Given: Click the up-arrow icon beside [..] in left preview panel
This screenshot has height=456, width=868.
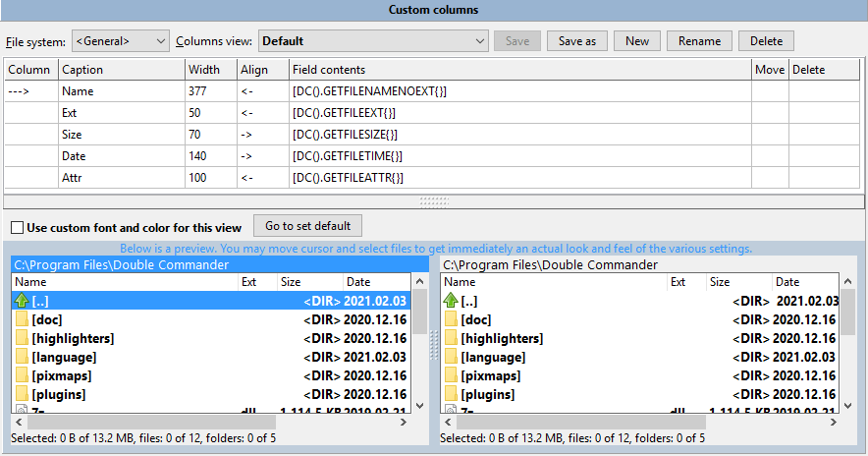Looking at the screenshot, I should point(22,301).
